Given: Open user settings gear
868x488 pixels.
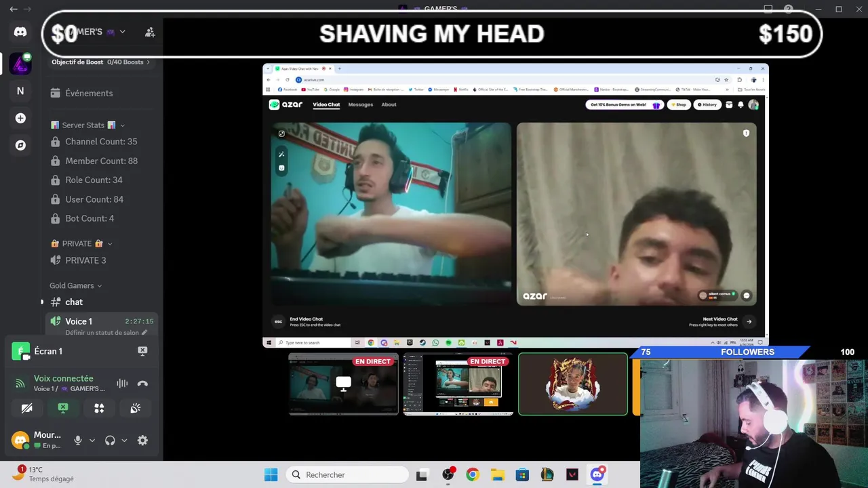Looking at the screenshot, I should click(142, 441).
